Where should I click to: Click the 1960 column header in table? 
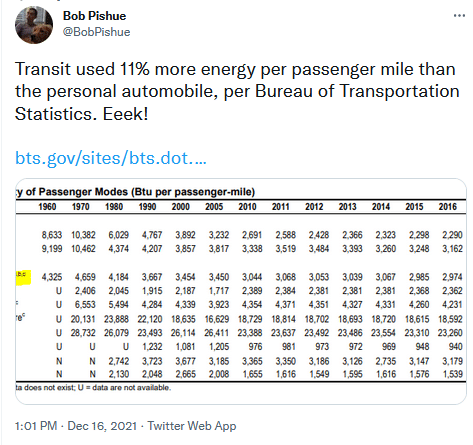click(x=47, y=207)
